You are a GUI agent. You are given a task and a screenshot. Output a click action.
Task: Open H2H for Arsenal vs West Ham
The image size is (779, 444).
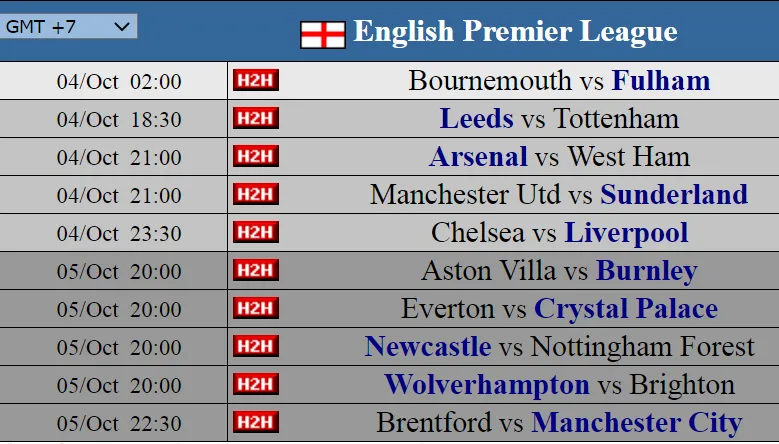tap(255, 157)
